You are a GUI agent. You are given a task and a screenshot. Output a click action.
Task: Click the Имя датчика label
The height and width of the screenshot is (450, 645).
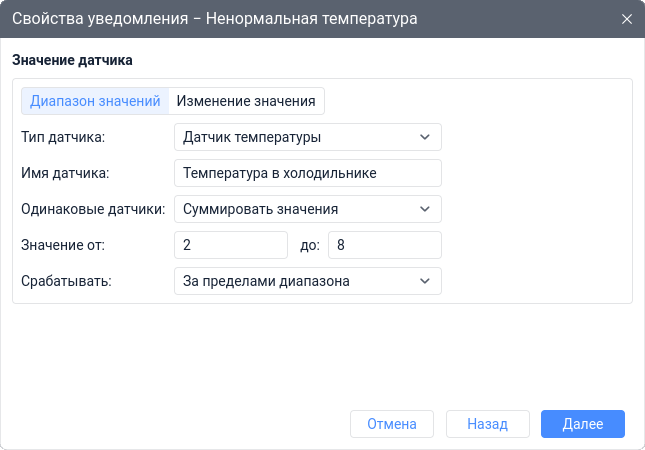(65, 173)
